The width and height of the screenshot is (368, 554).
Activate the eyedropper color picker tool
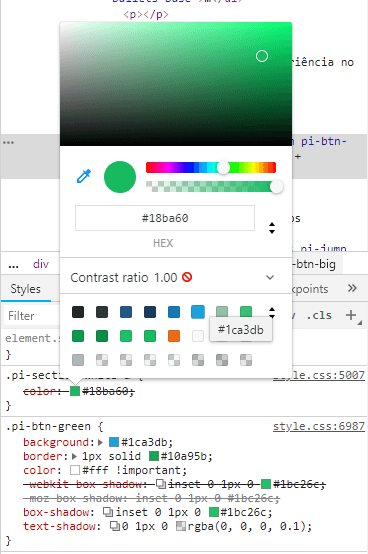(84, 176)
